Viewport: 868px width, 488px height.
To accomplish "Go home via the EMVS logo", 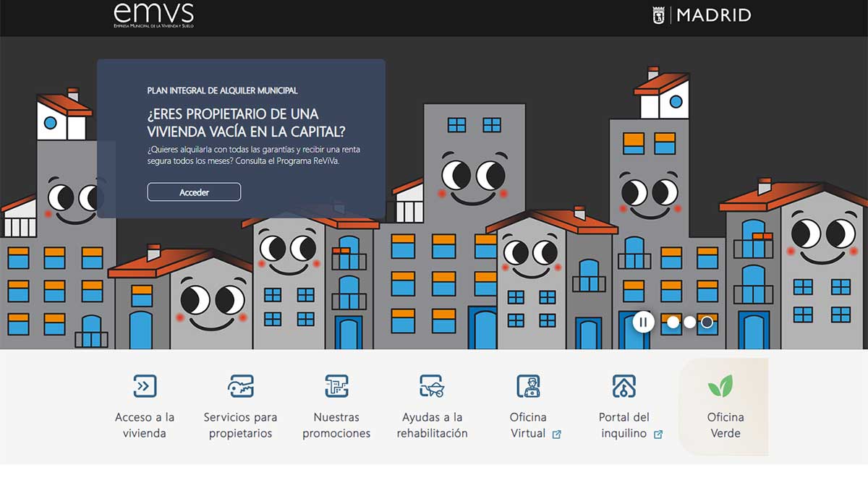I will [153, 15].
